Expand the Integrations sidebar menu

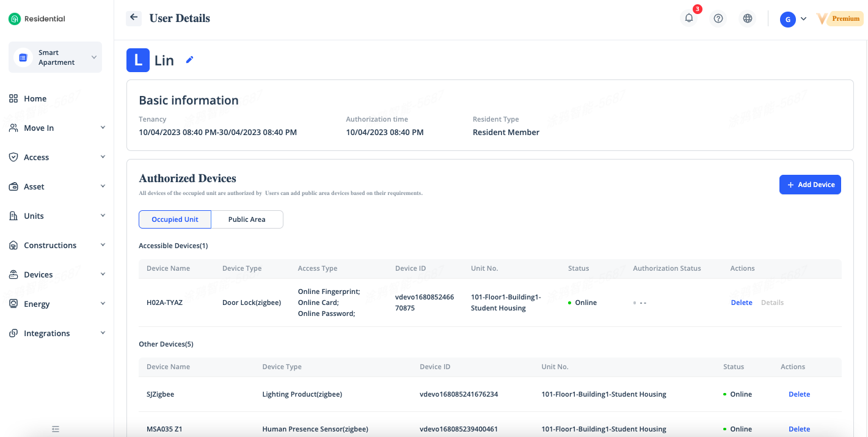click(57, 333)
